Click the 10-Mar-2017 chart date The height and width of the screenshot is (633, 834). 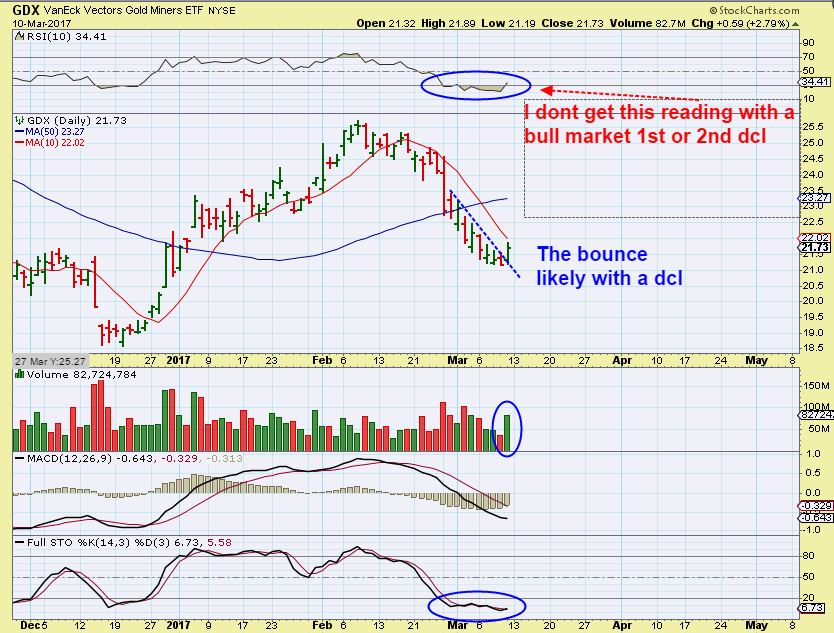[x=41, y=23]
